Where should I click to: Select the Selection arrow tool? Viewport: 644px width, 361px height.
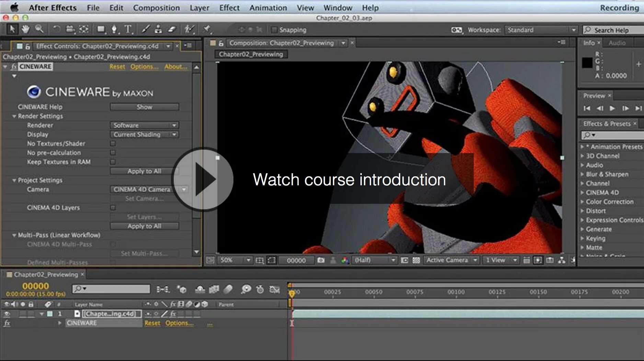coord(12,29)
